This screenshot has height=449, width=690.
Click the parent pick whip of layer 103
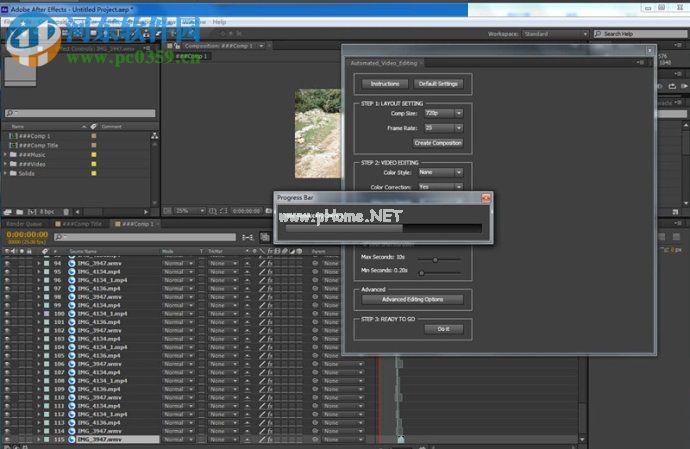tap(315, 339)
